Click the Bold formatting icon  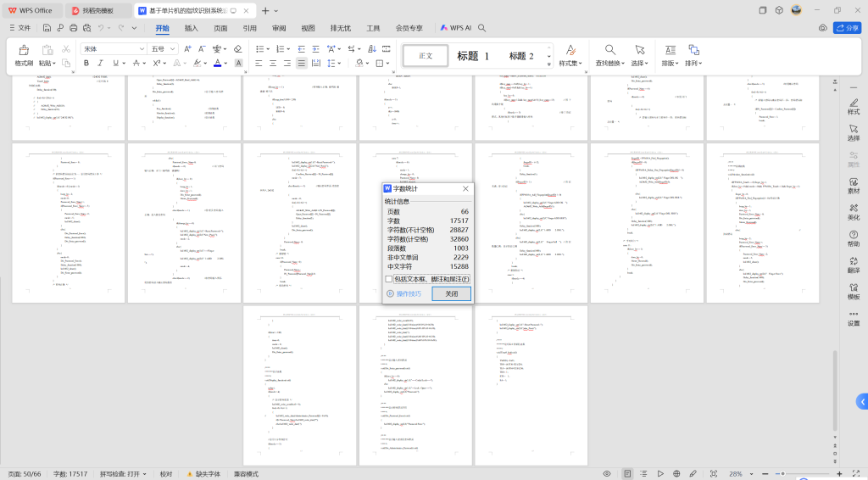tap(86, 63)
